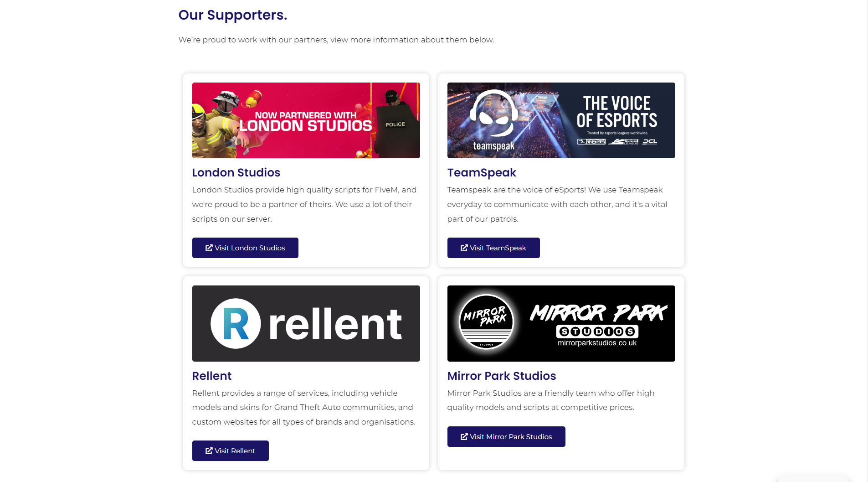Image resolution: width=868 pixels, height=482 pixels.
Task: Click external-link icon on Visit London Studios
Action: (209, 248)
